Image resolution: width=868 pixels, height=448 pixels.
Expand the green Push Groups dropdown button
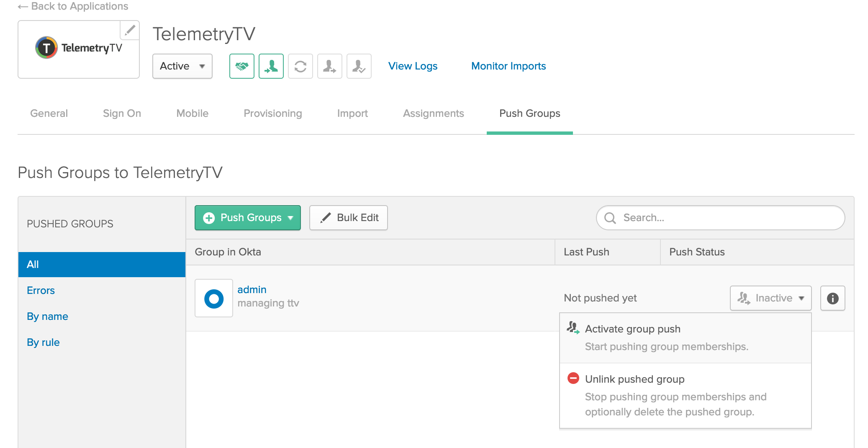pos(248,218)
